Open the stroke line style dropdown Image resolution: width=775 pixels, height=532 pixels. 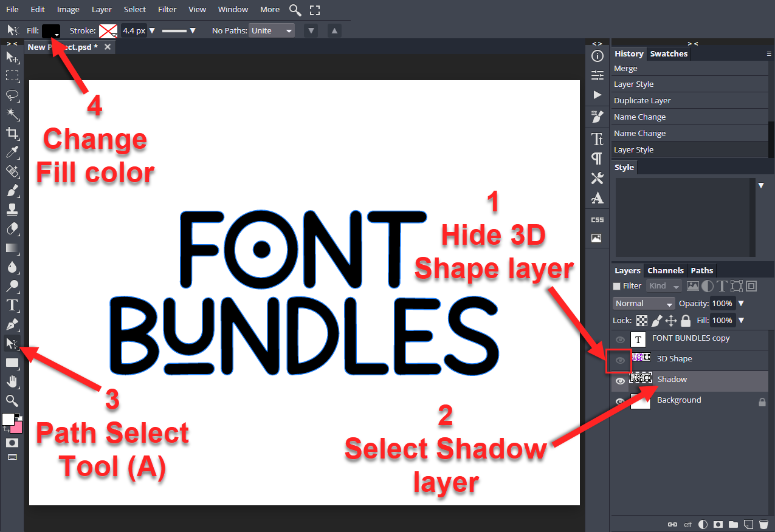[179, 30]
